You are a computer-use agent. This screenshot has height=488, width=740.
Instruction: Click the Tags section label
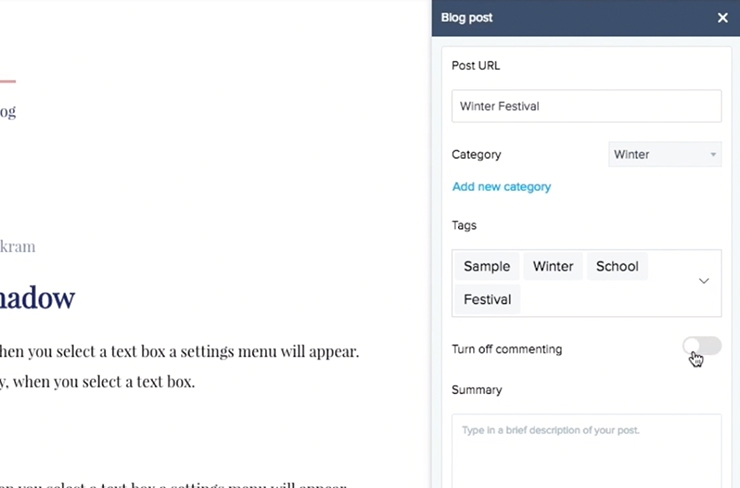pos(464,226)
